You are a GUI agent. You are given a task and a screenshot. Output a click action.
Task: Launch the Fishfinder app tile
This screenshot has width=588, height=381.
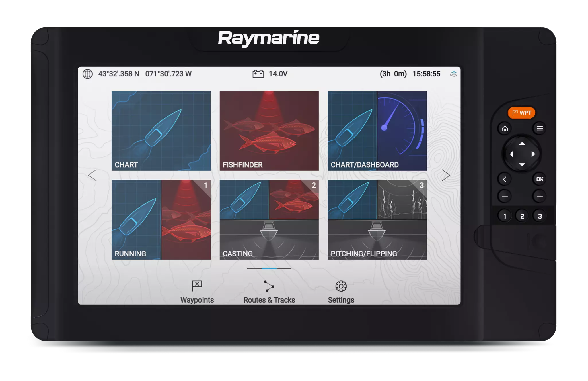click(269, 131)
